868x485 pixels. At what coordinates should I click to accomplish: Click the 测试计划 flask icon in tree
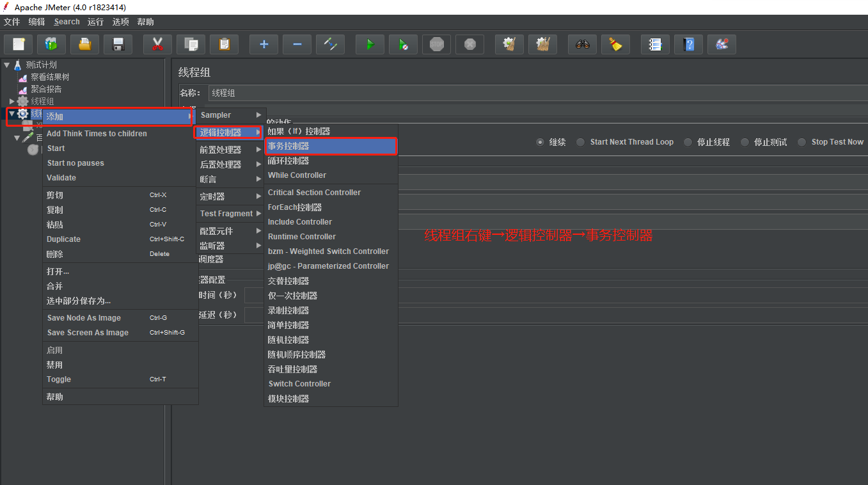point(17,65)
